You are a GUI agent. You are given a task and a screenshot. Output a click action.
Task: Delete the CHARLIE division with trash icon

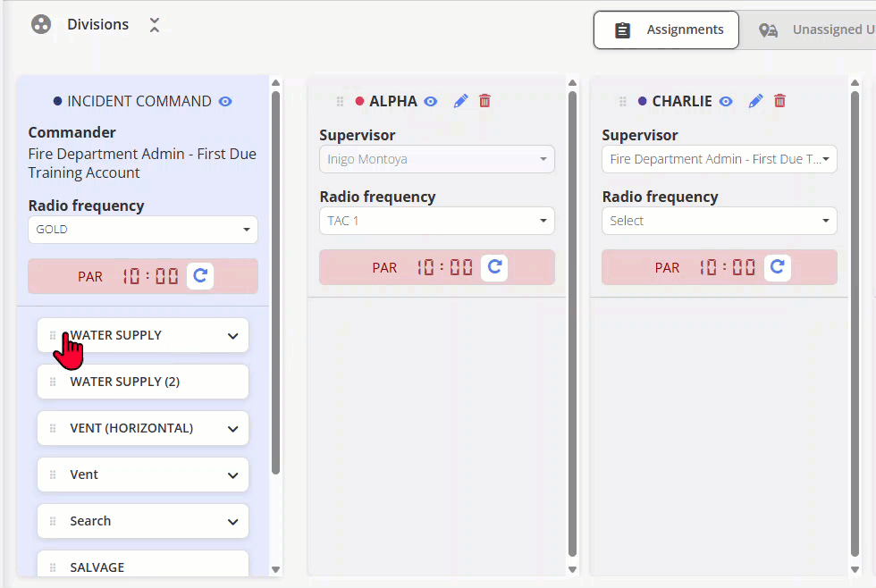click(x=779, y=101)
